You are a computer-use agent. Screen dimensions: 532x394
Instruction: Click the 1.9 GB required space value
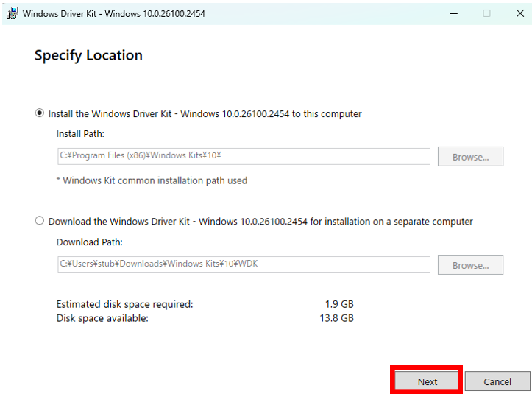click(x=339, y=304)
